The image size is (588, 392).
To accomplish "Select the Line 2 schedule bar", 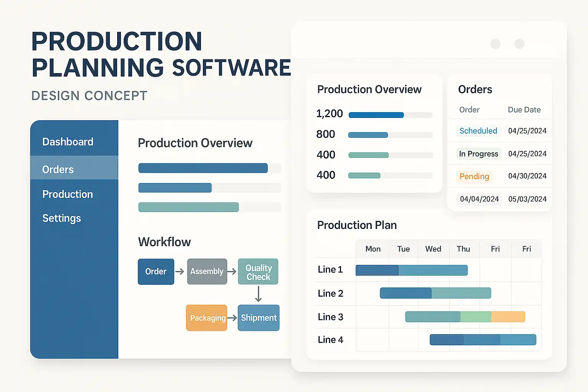I will point(435,293).
